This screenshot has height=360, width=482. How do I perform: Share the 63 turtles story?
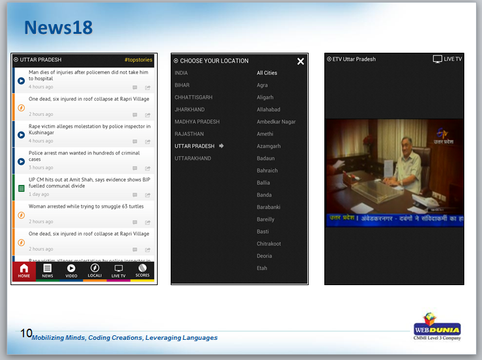[147, 222]
